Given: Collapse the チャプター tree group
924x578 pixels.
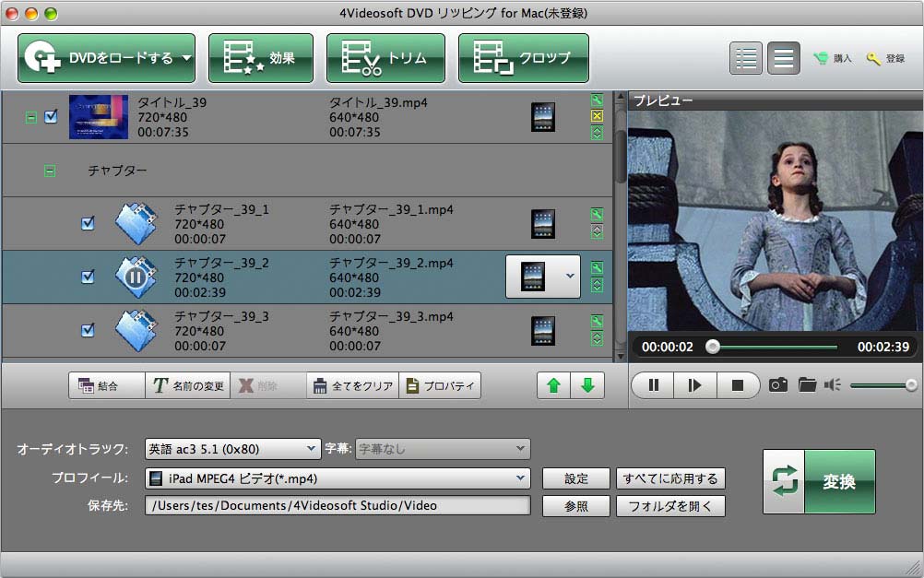Looking at the screenshot, I should [50, 171].
